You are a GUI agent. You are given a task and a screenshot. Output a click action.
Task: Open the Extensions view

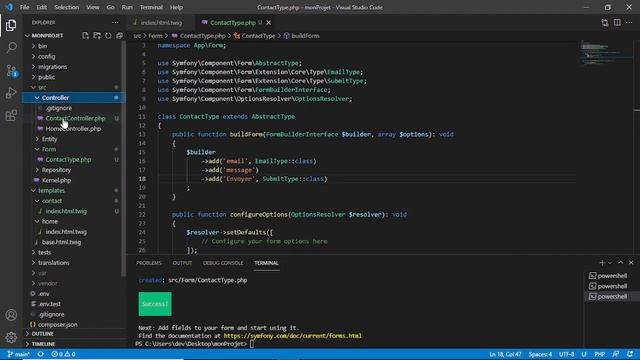[11, 116]
